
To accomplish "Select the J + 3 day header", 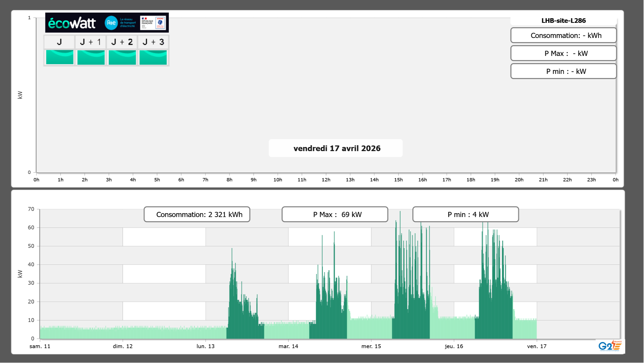I will 153,42.
